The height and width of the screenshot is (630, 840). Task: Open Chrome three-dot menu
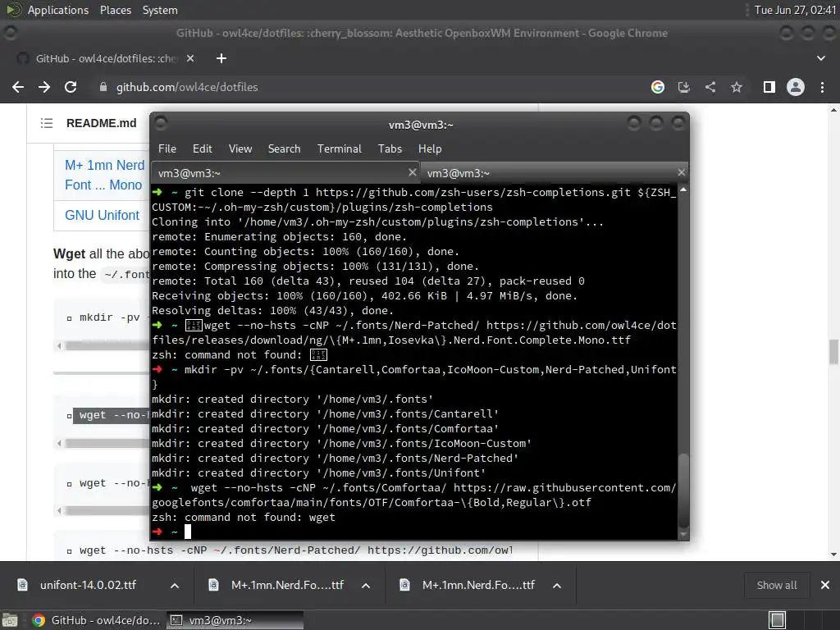click(822, 87)
